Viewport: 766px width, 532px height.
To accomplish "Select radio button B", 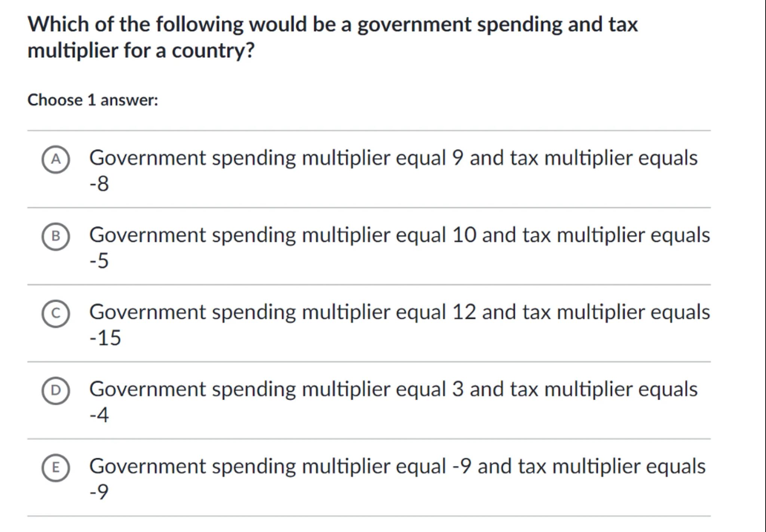I will coord(55,236).
